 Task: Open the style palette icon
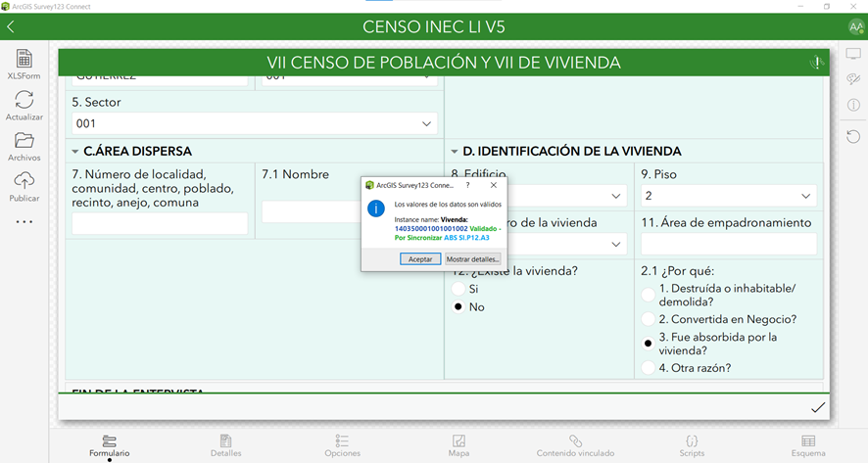click(x=853, y=79)
